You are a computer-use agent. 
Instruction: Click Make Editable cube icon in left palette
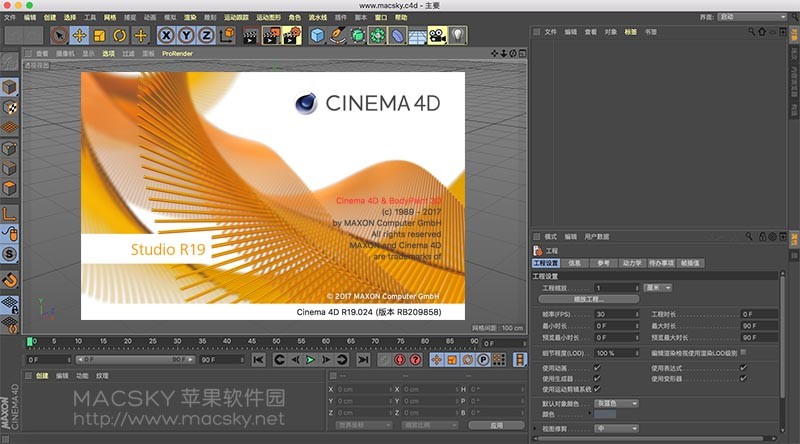(10, 87)
